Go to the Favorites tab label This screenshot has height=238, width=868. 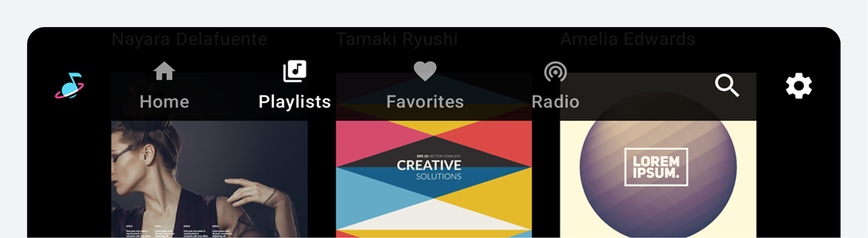coord(425,102)
